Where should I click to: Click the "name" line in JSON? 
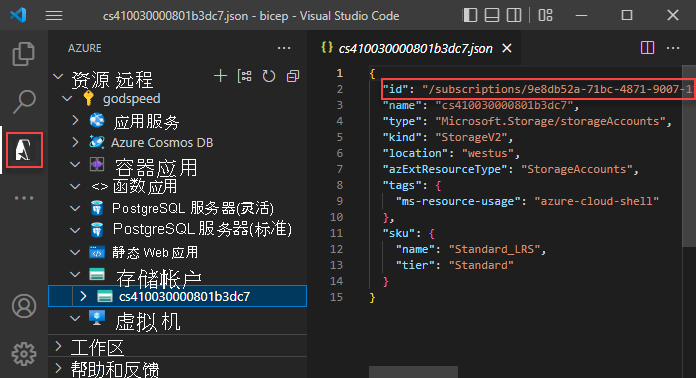click(x=481, y=105)
